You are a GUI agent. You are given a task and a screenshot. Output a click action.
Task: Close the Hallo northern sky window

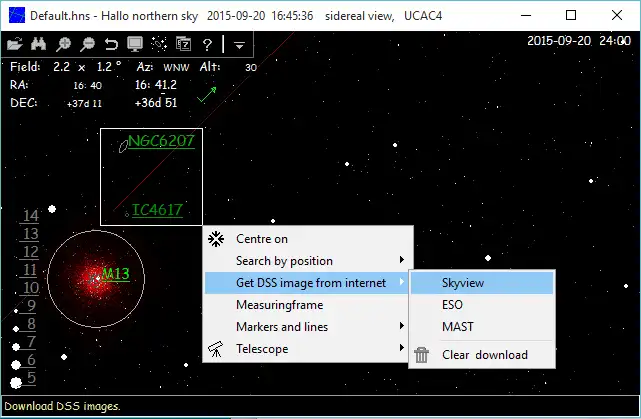[x=617, y=16]
